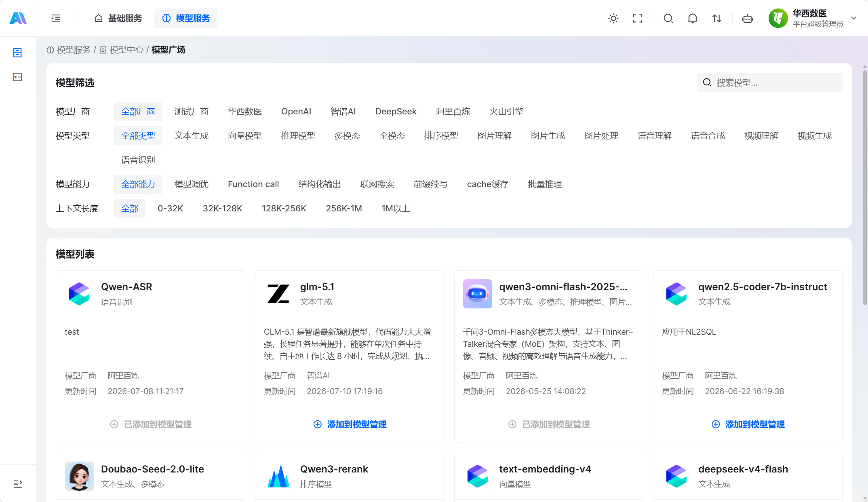Viewport: 868px width, 502px height.
Task: Click 已添加到模型管理 on Qwen-ASR card
Action: (150, 424)
